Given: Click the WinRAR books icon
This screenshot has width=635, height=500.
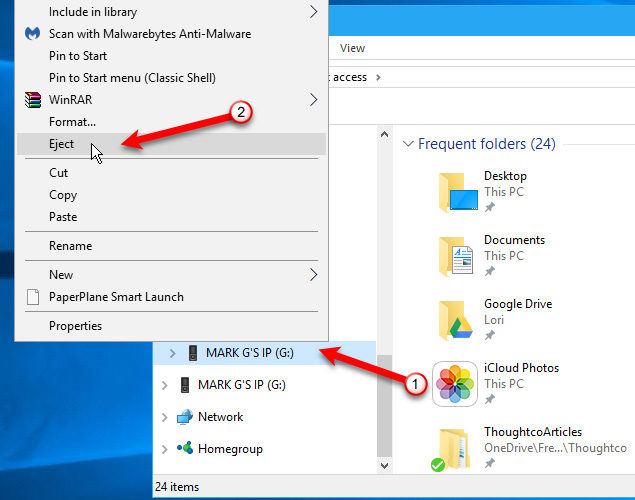Looking at the screenshot, I should pos(31,100).
